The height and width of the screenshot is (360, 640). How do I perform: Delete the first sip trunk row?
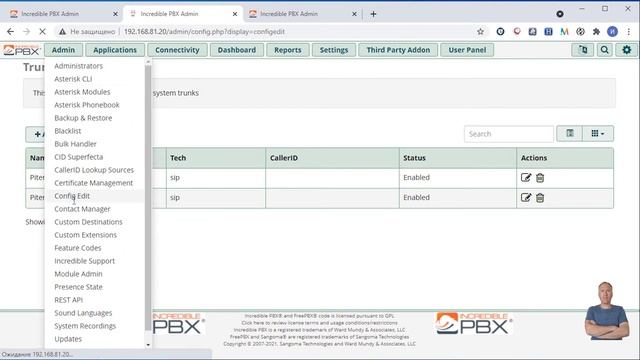tap(540, 178)
